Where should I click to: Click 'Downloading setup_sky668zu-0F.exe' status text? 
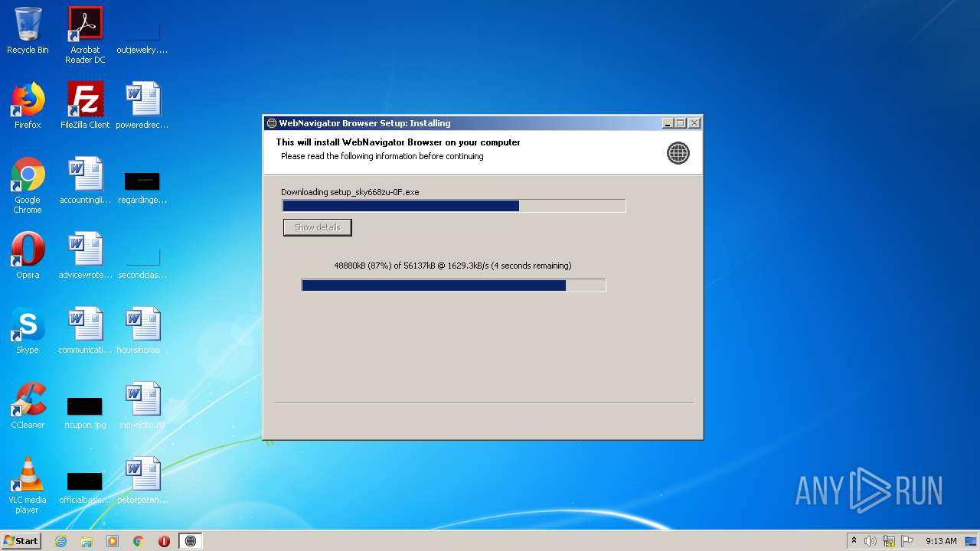point(350,192)
